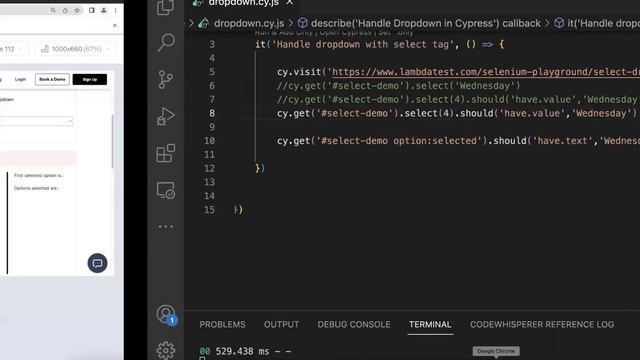The height and width of the screenshot is (360, 640).
Task: Open the Source Control view
Action: (x=166, y=80)
